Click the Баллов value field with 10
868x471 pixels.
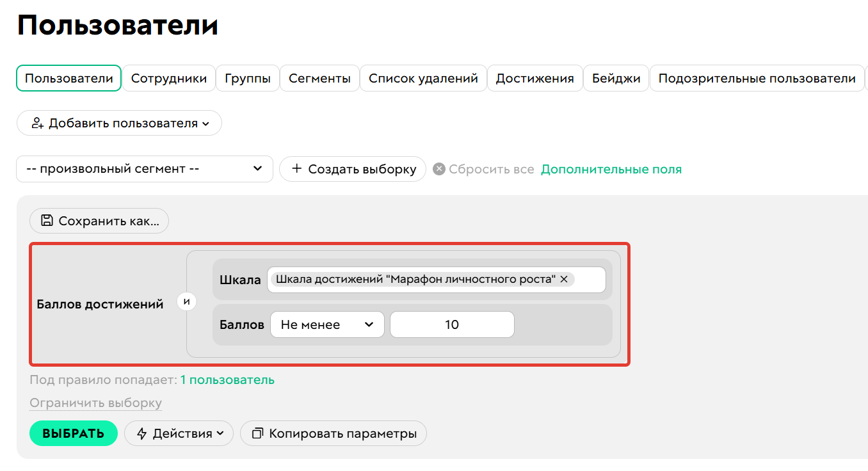(452, 324)
